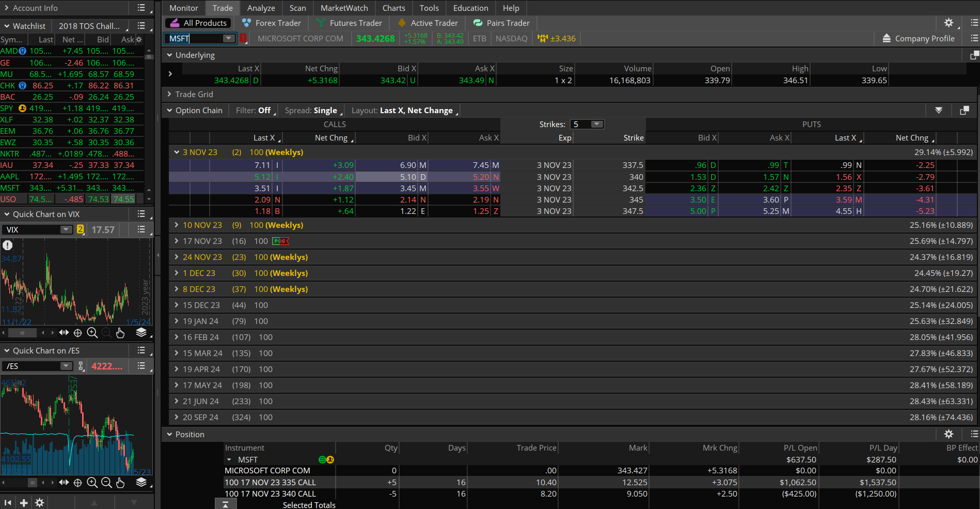Open the /ES symbol selector dropdown
This screenshot has width=980, height=509.
pos(66,366)
